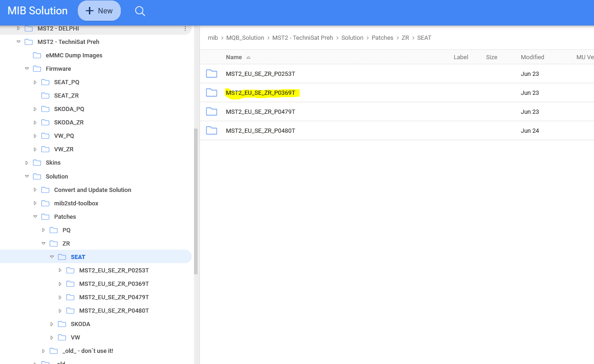This screenshot has width=594, height=364.
Task: Click the Jun 24 modified date
Action: 530,130
